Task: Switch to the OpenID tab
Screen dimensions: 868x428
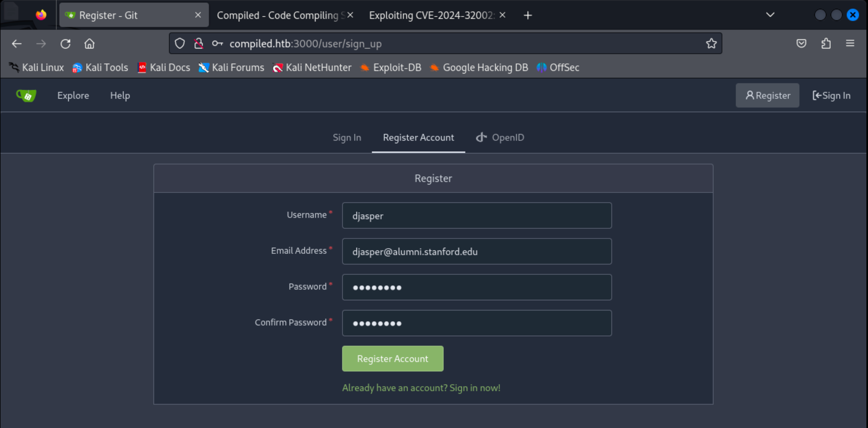Action: coord(500,138)
